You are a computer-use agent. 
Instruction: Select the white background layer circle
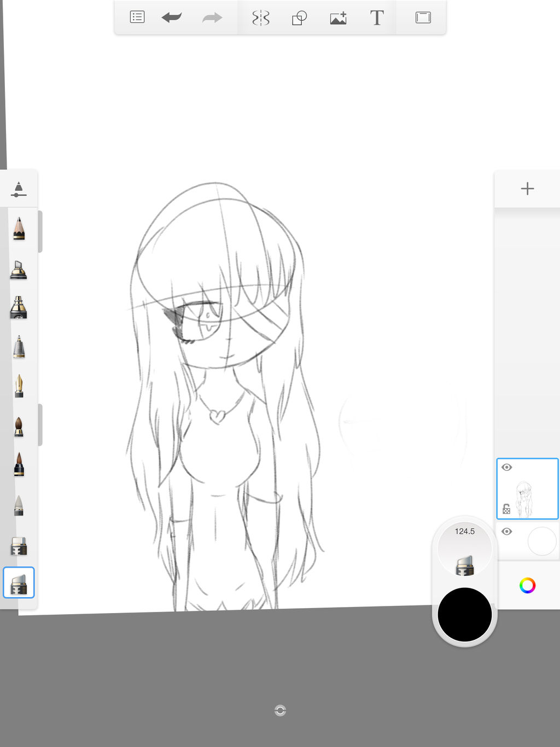pos(541,541)
